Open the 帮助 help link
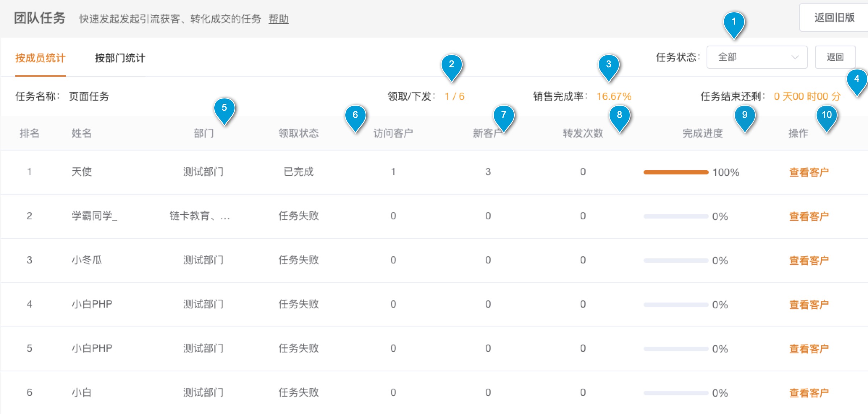The width and height of the screenshot is (868, 414). click(x=278, y=19)
